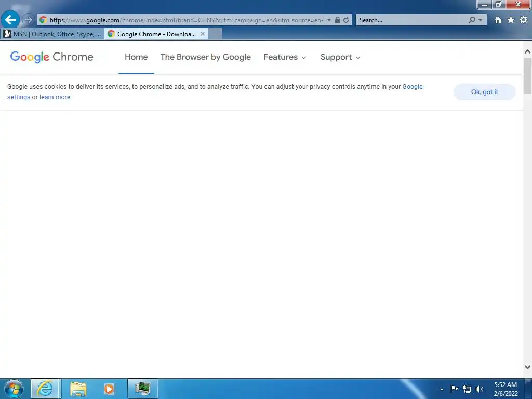This screenshot has height=399, width=532.
Task: Click the Action Center flag icon
Action: [454, 389]
